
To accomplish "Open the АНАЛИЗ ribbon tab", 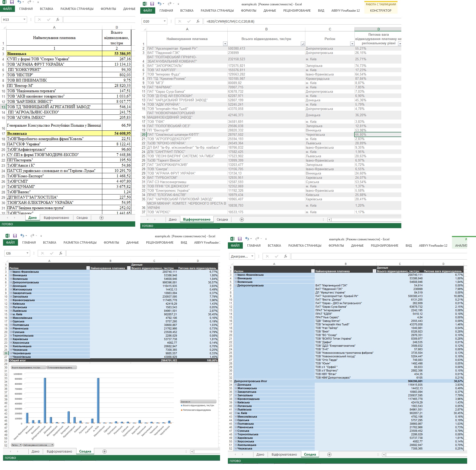I will pos(461,245).
